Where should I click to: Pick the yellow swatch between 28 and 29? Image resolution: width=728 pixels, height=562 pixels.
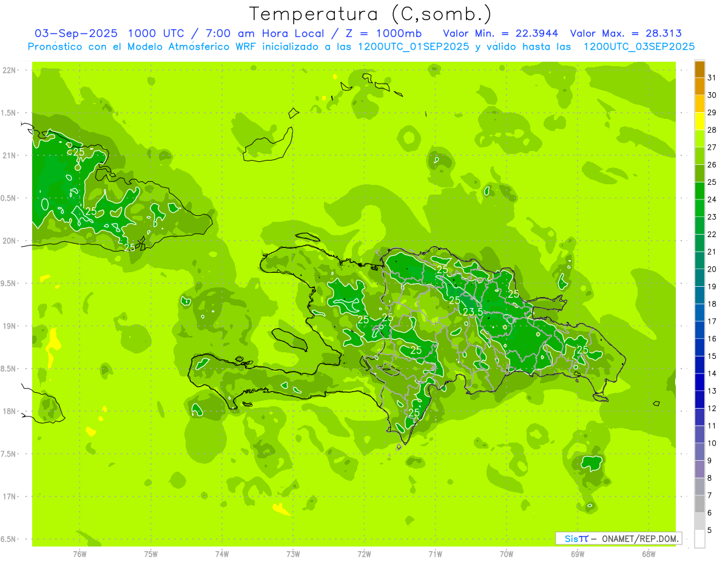click(x=699, y=121)
